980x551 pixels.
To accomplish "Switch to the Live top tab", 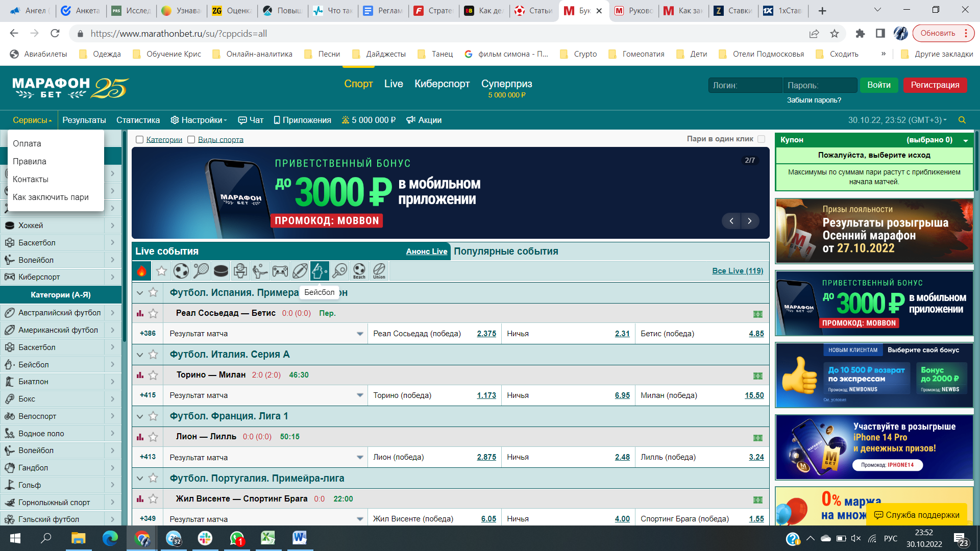I will click(x=394, y=84).
